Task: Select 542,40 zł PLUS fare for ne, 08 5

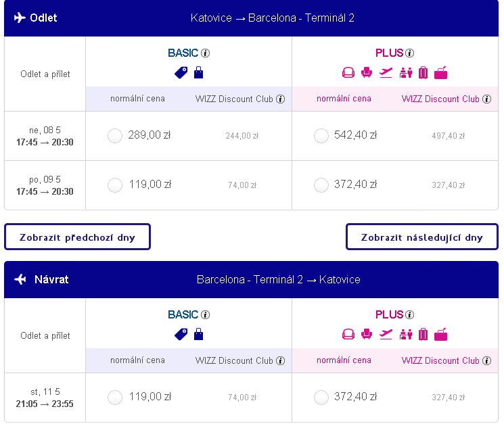Action: tap(321, 136)
